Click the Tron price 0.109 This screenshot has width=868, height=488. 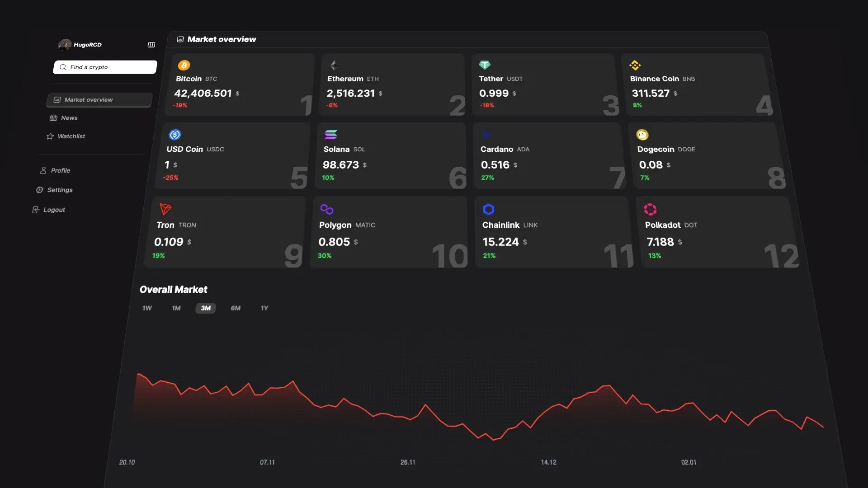point(169,242)
